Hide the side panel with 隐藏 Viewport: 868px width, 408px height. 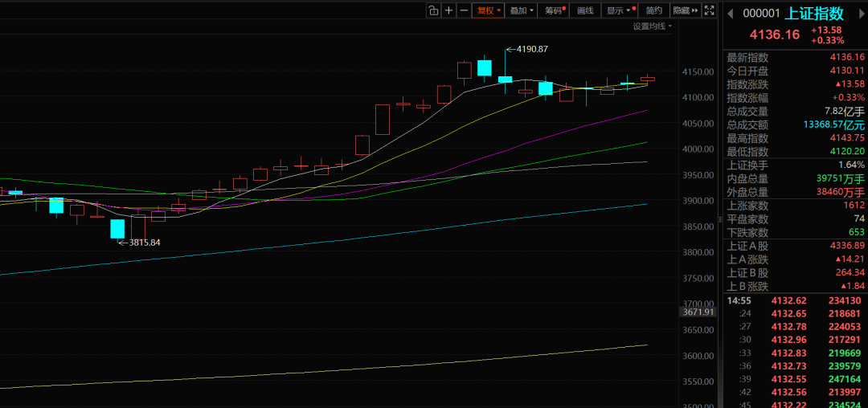(685, 10)
